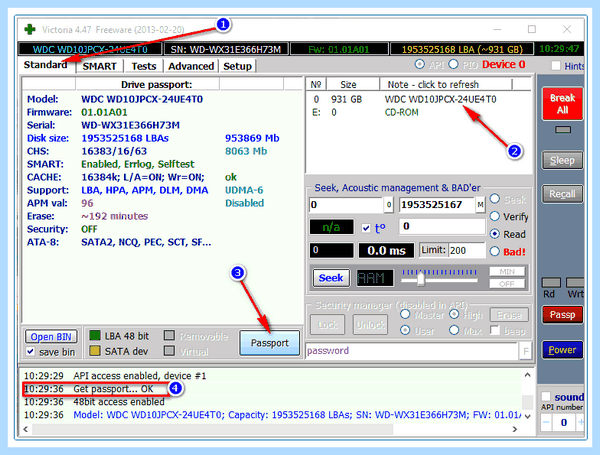Click the F button beside password field

tap(526, 351)
